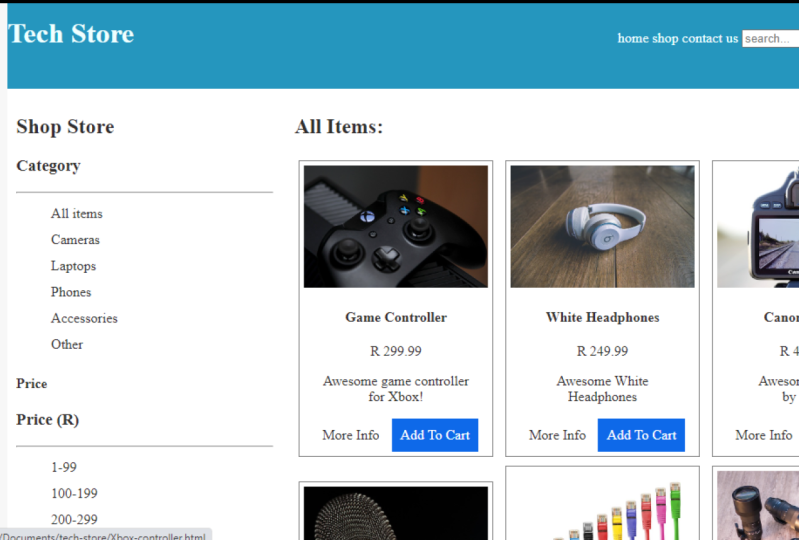The width and height of the screenshot is (799, 540).
Task: Select the Other category
Action: point(67,344)
